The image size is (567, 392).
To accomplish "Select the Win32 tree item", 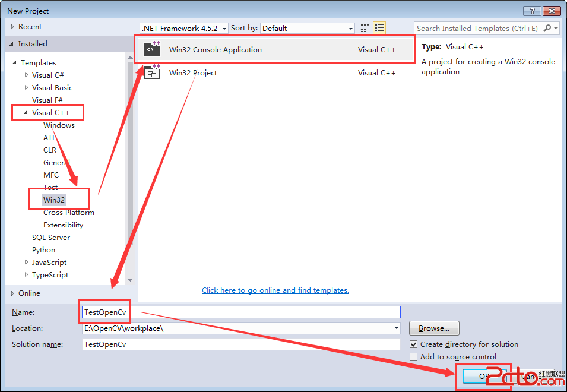I will [x=54, y=200].
